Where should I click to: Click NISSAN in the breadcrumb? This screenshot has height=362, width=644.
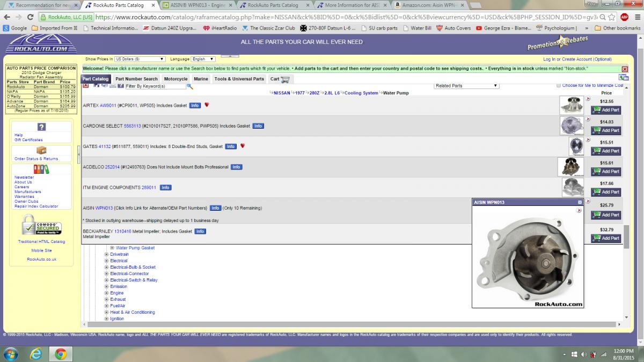click(282, 93)
